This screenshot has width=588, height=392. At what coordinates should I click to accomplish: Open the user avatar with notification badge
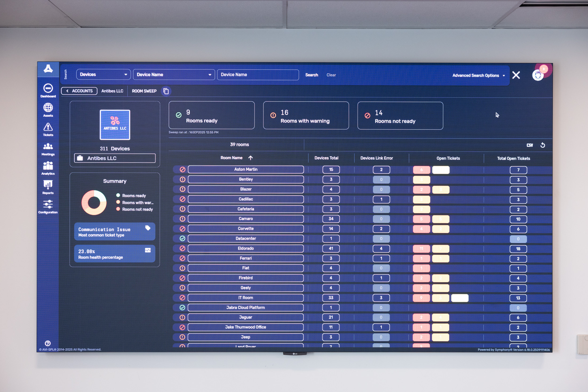tap(538, 75)
